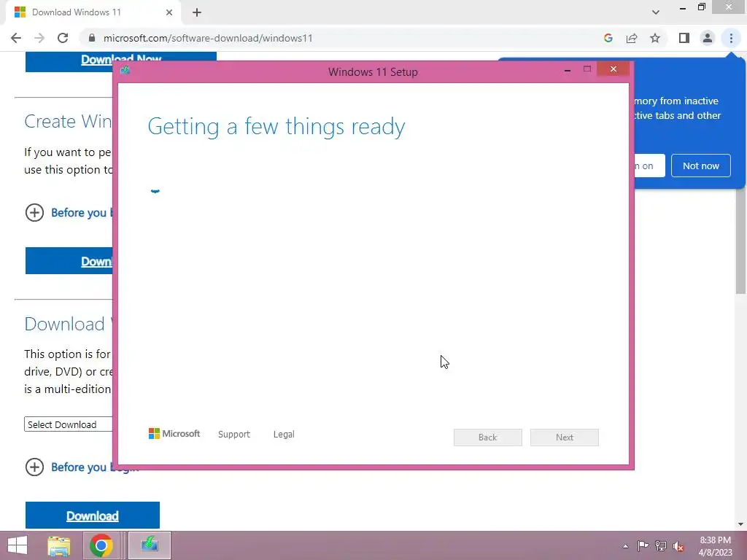This screenshot has height=560, width=747.
Task: Click the Windows 11 Setup title bar icon
Action: (x=125, y=71)
